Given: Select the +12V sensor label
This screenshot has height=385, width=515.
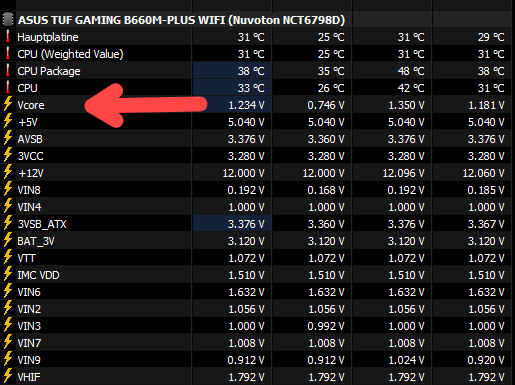Looking at the screenshot, I should click(31, 173).
